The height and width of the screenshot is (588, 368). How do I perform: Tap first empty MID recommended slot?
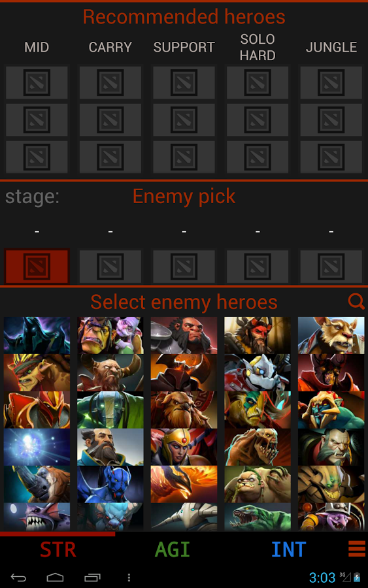pyautogui.click(x=37, y=82)
